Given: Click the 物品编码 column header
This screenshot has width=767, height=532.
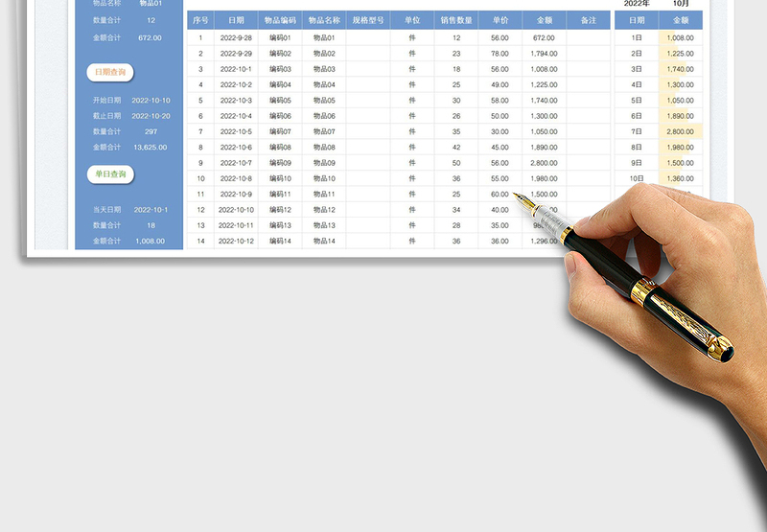Looking at the screenshot, I should tap(280, 20).
